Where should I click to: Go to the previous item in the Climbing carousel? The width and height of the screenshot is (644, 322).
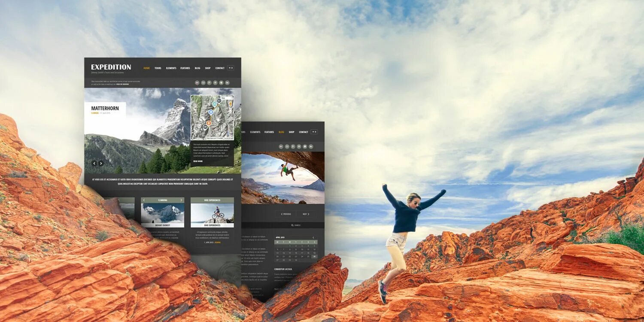144,200
